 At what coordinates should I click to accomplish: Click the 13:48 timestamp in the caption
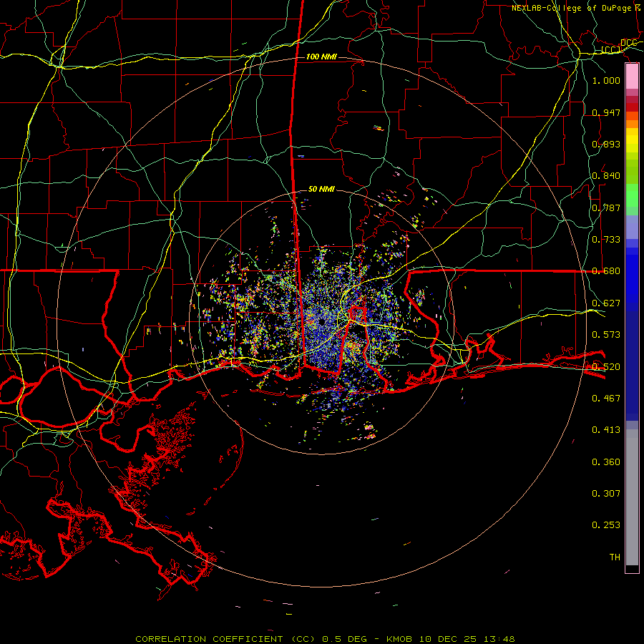(x=499, y=639)
